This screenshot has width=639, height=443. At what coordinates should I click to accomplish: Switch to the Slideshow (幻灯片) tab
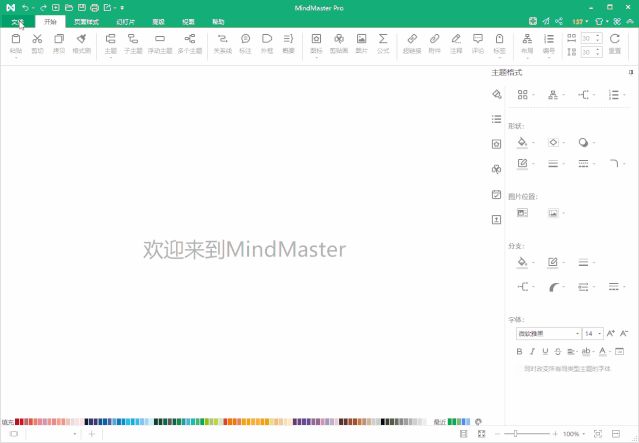pos(126,22)
